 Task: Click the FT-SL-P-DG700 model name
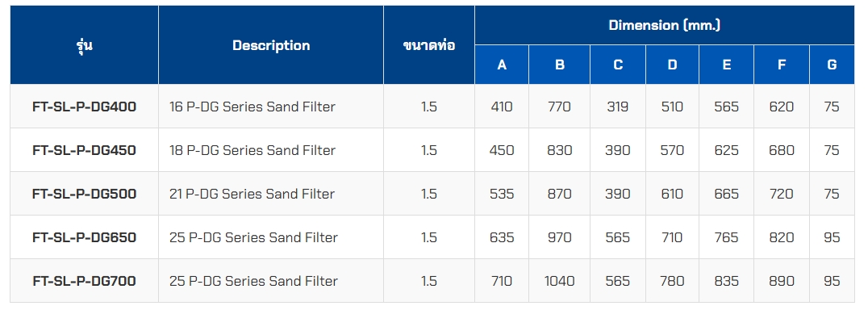84,281
